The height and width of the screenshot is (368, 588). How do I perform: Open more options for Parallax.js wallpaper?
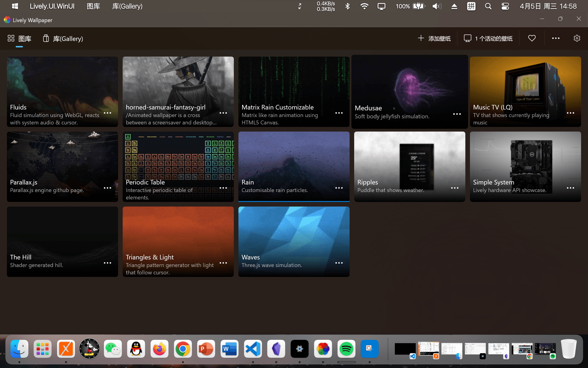(x=107, y=188)
